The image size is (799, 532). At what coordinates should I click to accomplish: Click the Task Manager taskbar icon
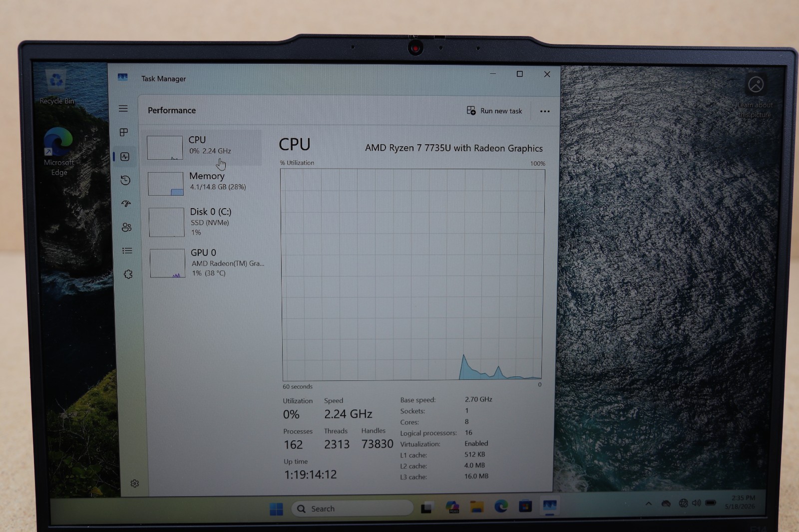pos(549,506)
